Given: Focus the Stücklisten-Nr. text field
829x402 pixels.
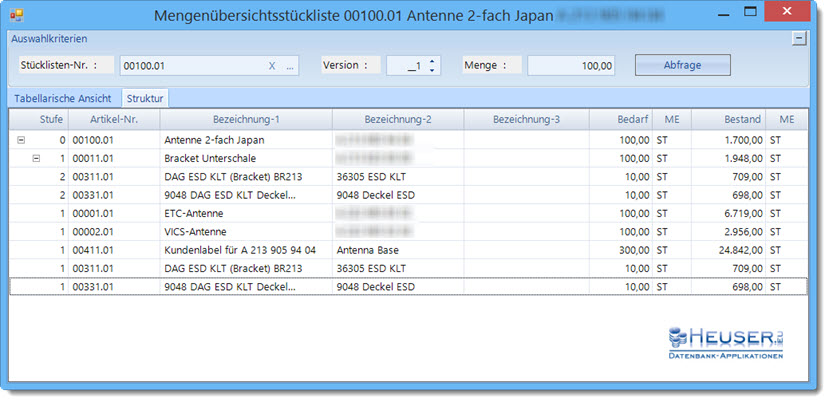Looking at the screenshot, I should pyautogui.click(x=190, y=66).
